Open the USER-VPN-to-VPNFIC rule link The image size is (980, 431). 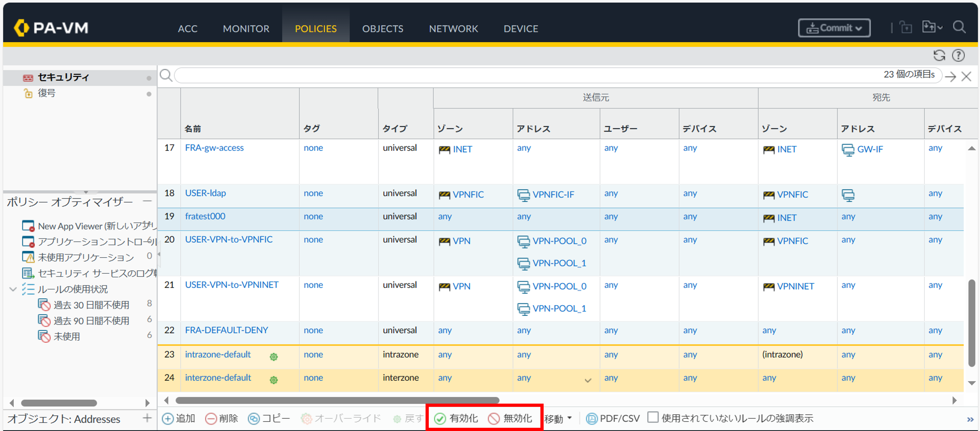(x=229, y=239)
